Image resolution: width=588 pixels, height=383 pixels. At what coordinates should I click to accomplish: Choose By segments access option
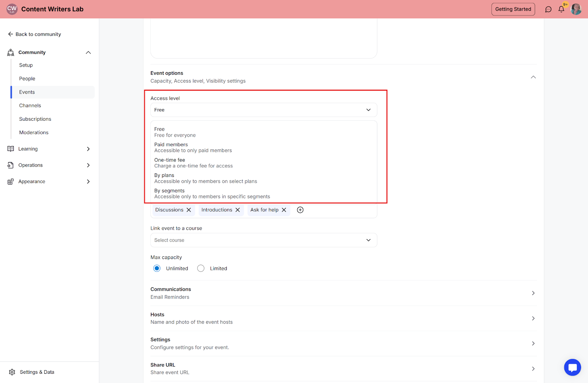pyautogui.click(x=264, y=194)
